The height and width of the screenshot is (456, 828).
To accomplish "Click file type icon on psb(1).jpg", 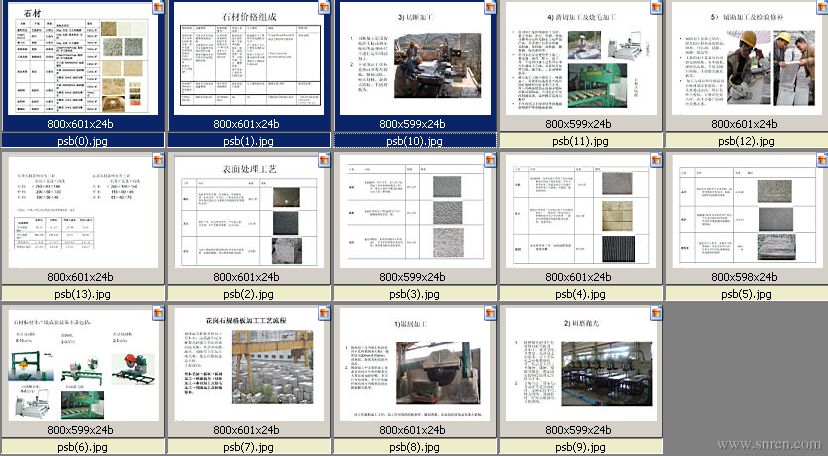I will click(x=324, y=7).
